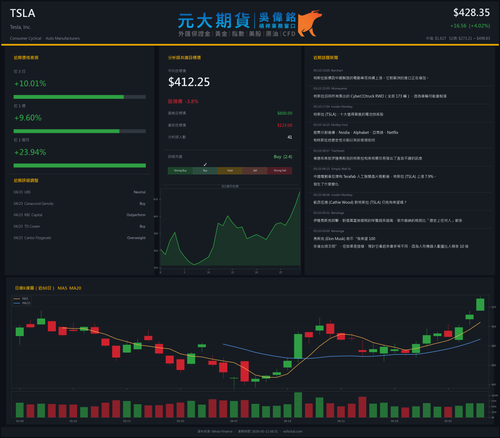Click the $123.00 lowest target value
The height and width of the screenshot is (438, 500).
pyautogui.click(x=285, y=125)
